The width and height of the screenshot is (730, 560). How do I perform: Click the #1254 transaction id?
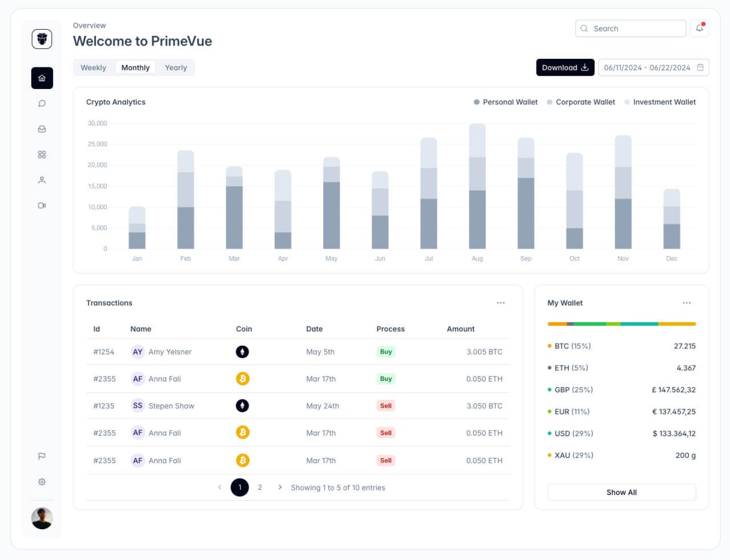click(104, 352)
